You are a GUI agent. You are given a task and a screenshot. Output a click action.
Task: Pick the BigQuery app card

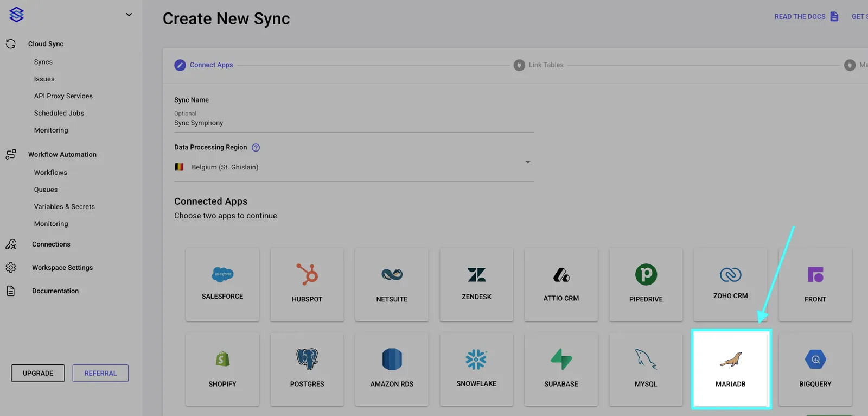point(815,369)
